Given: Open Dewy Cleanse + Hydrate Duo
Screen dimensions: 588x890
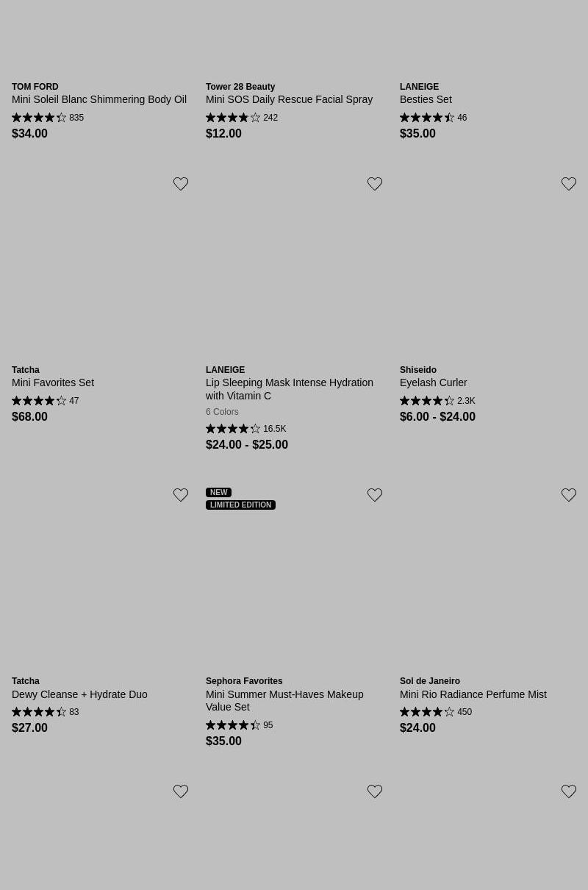Looking at the screenshot, I should point(79,694).
